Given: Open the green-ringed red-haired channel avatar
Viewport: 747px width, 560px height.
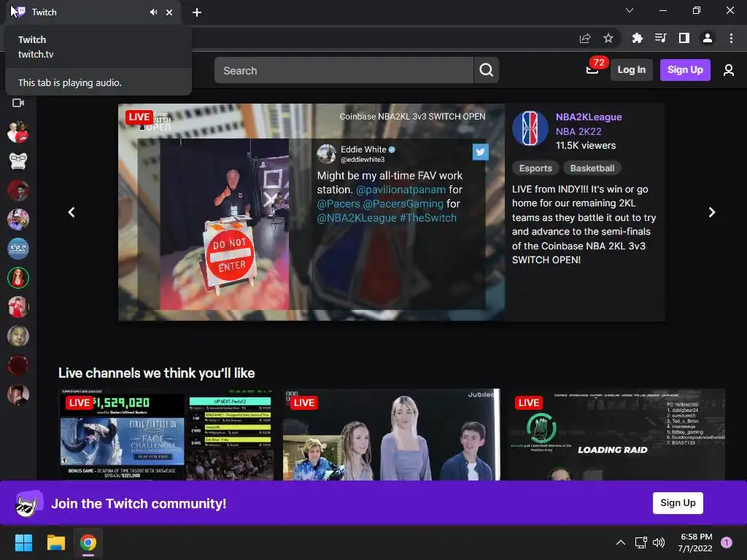Looking at the screenshot, I should tap(18, 278).
